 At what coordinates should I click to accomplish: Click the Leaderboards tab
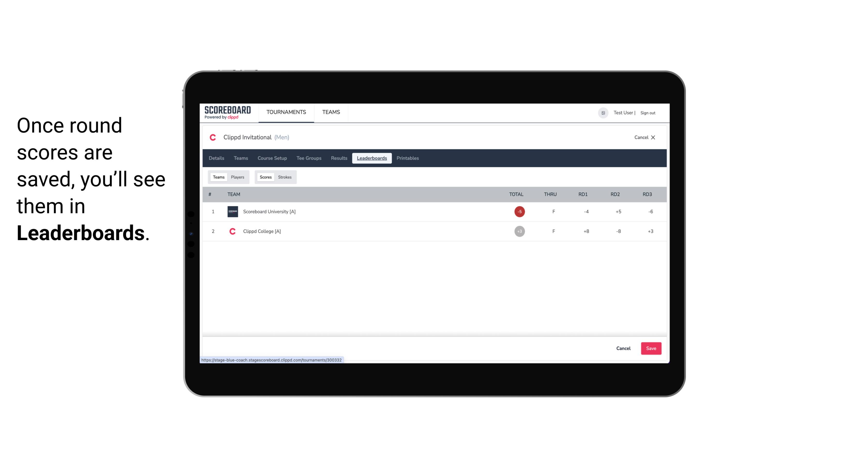372,158
